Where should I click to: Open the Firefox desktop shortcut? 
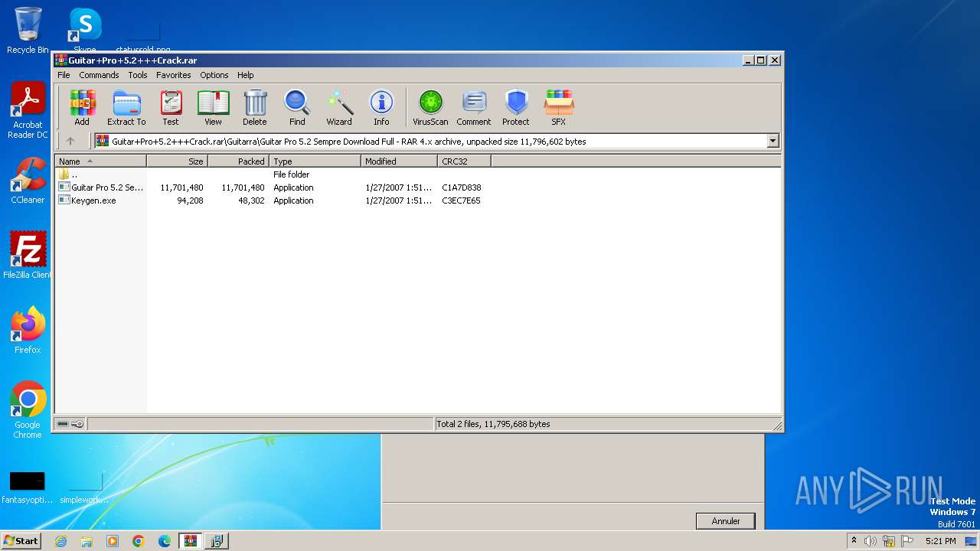coord(28,330)
